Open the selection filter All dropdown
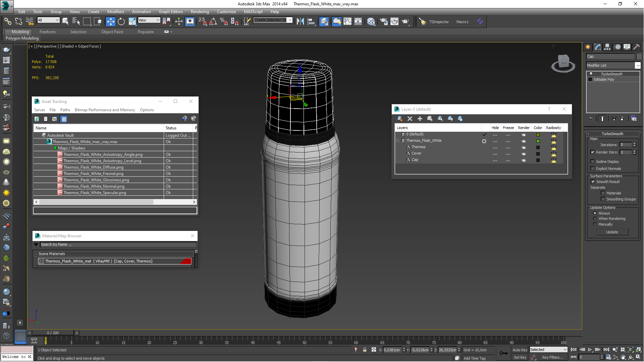This screenshot has height=362, width=644. tap(48, 20)
